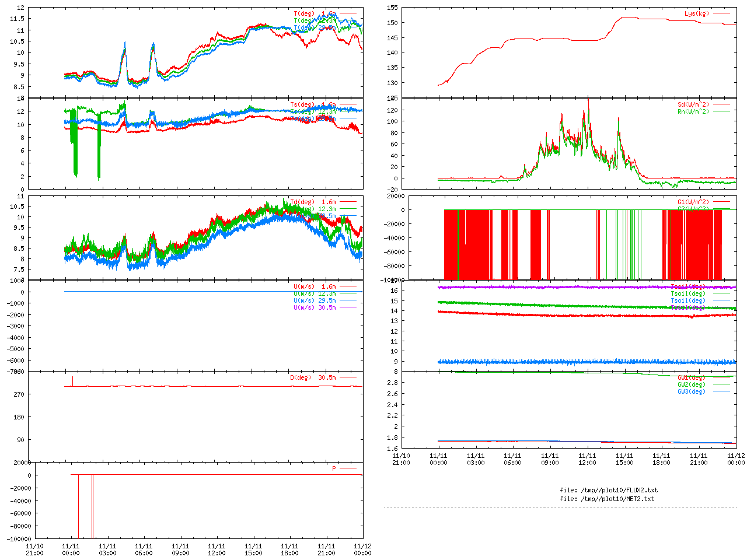Click the text 'file: /tmp//plot10/MET2.txt'
The image size is (747, 560).
click(x=607, y=499)
